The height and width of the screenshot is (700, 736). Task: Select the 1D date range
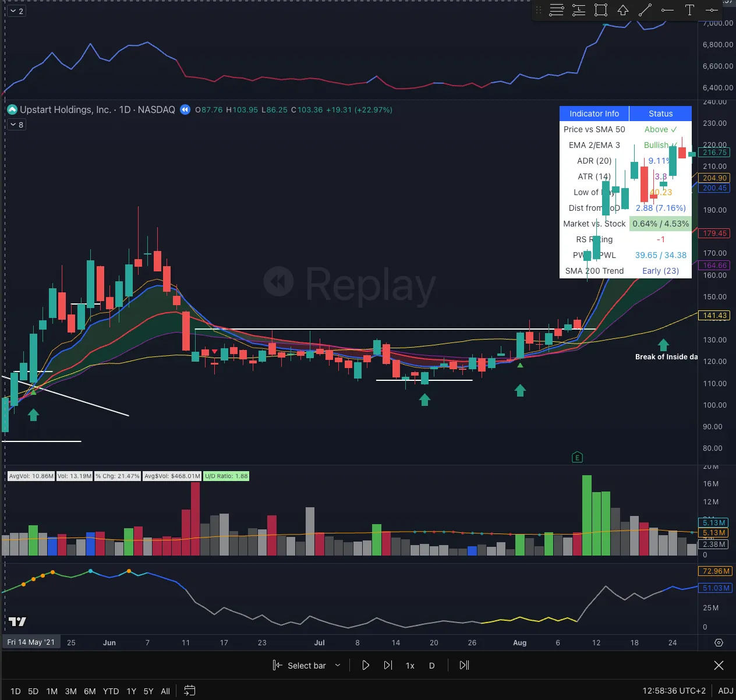tap(16, 691)
